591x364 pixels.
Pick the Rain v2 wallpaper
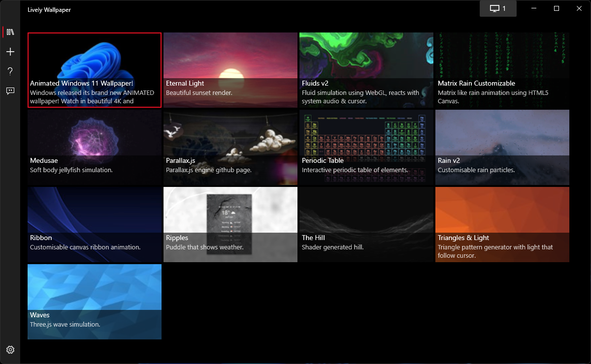click(502, 147)
